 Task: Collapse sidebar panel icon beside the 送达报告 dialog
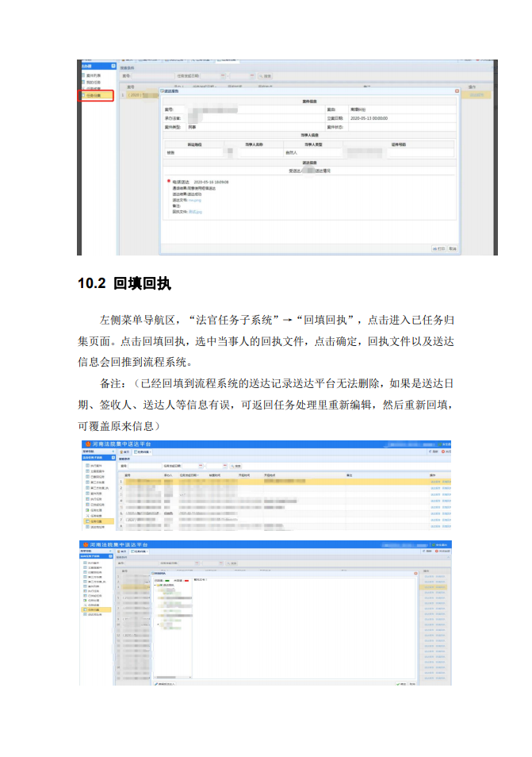pos(113,66)
